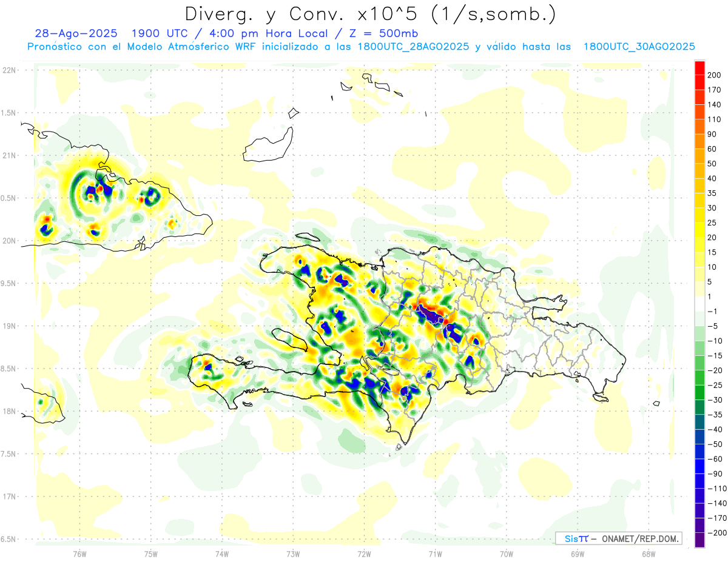Screen dimensions: 728x562
Task: Click the '72W' longitude label
Action: (364, 554)
